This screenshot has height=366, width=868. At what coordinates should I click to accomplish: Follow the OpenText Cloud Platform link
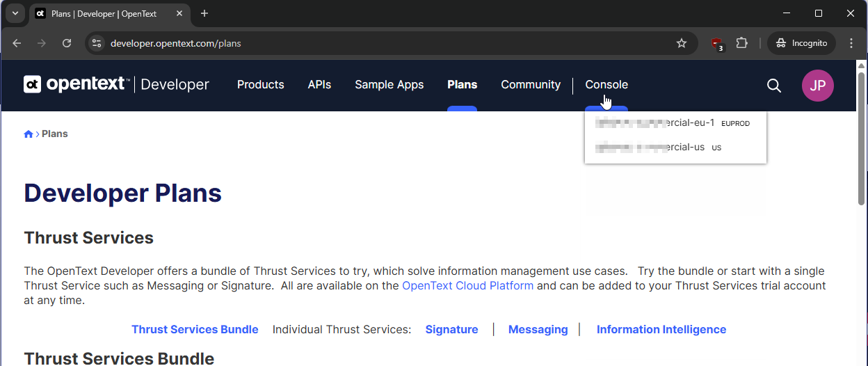click(x=468, y=285)
